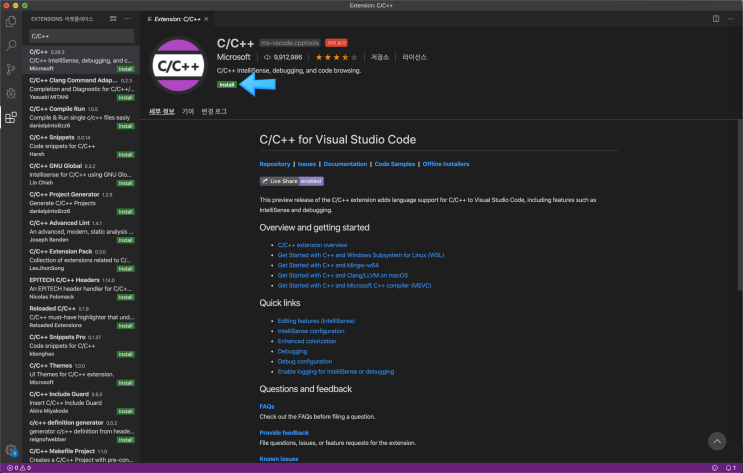Image resolution: width=743 pixels, height=473 pixels.
Task: Switch to the 기여 tab
Action: click(x=188, y=111)
